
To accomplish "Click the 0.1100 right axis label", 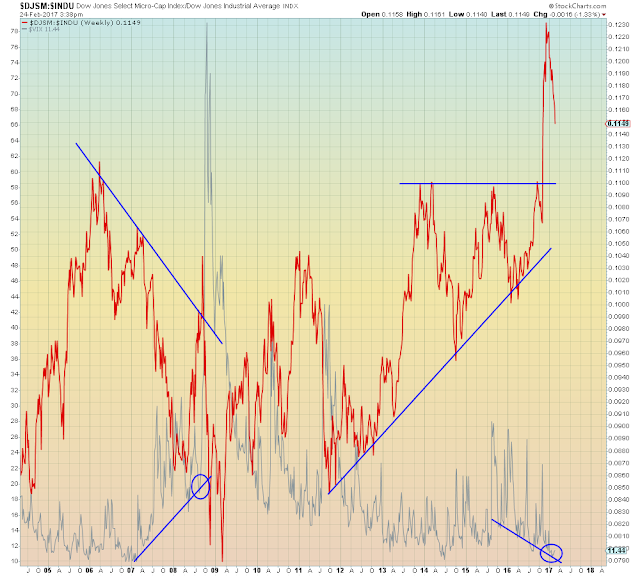I will 618,183.
